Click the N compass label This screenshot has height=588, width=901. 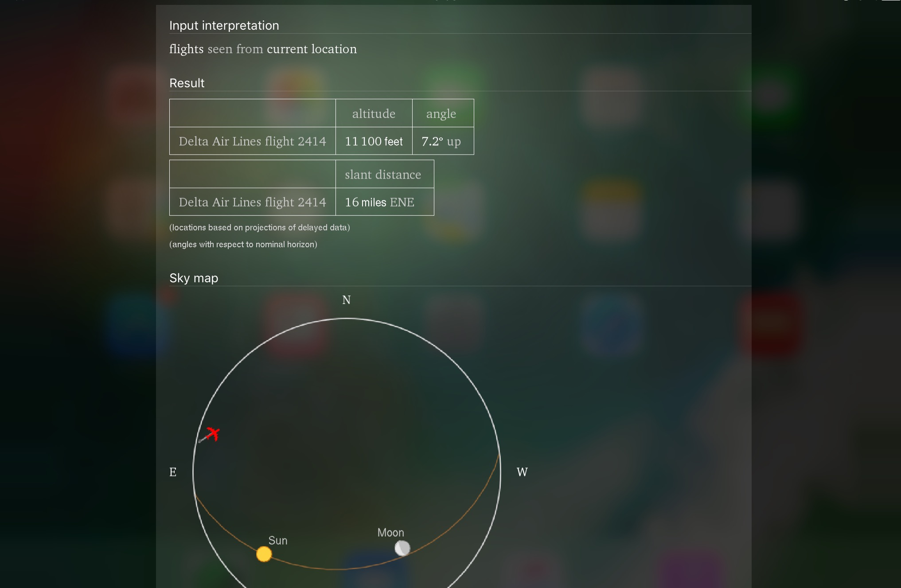346,300
